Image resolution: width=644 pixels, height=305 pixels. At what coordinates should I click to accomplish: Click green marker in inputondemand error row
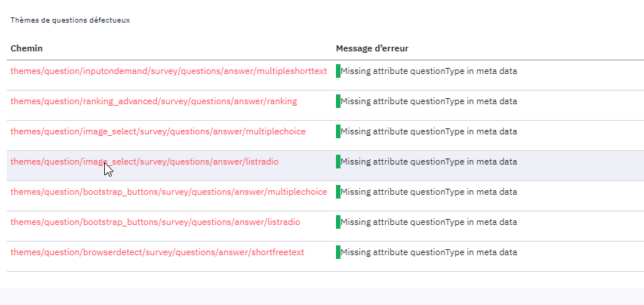tap(338, 71)
